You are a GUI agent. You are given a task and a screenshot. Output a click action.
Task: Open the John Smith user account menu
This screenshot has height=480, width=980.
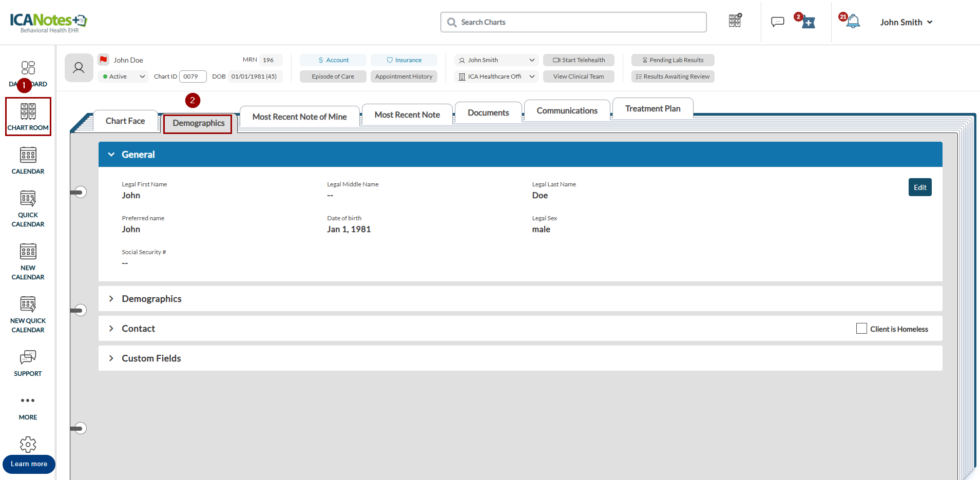(x=906, y=22)
